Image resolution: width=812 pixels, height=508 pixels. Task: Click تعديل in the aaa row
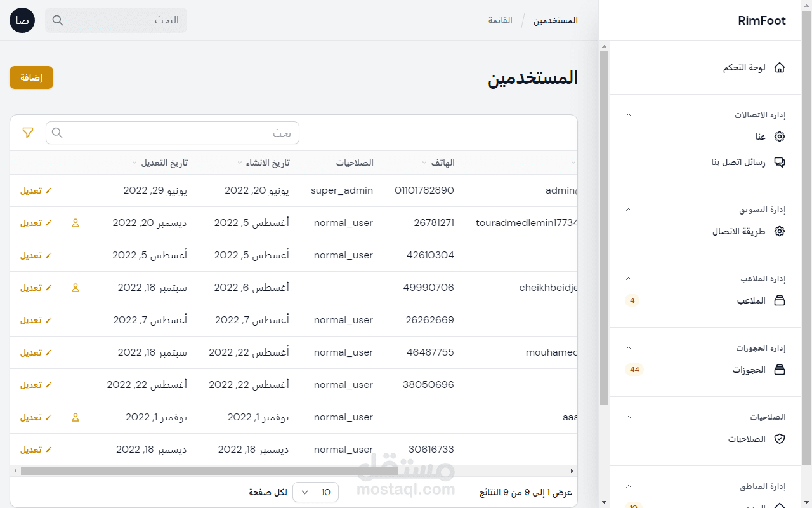point(36,417)
